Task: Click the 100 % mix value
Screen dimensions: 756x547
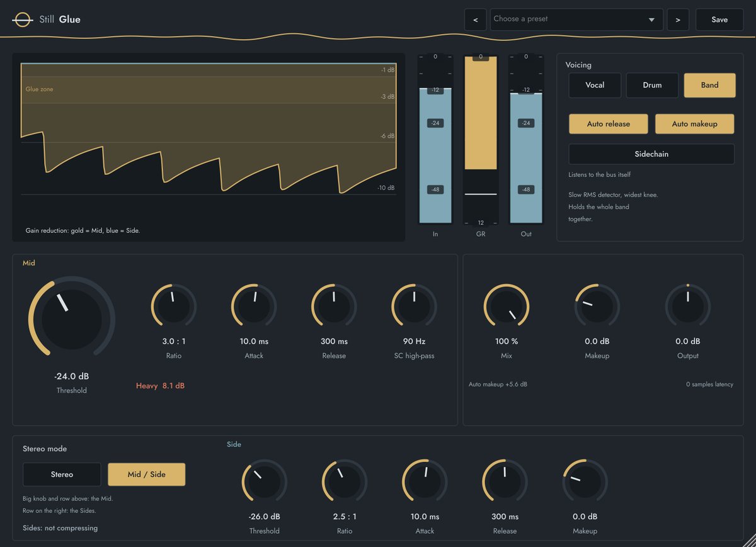Action: 507,341
